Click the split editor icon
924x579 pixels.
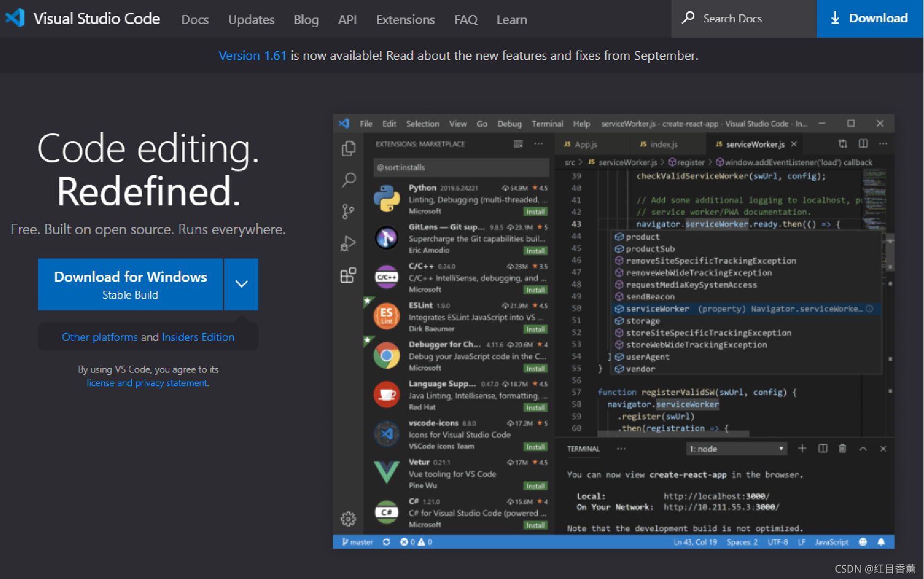click(x=864, y=144)
